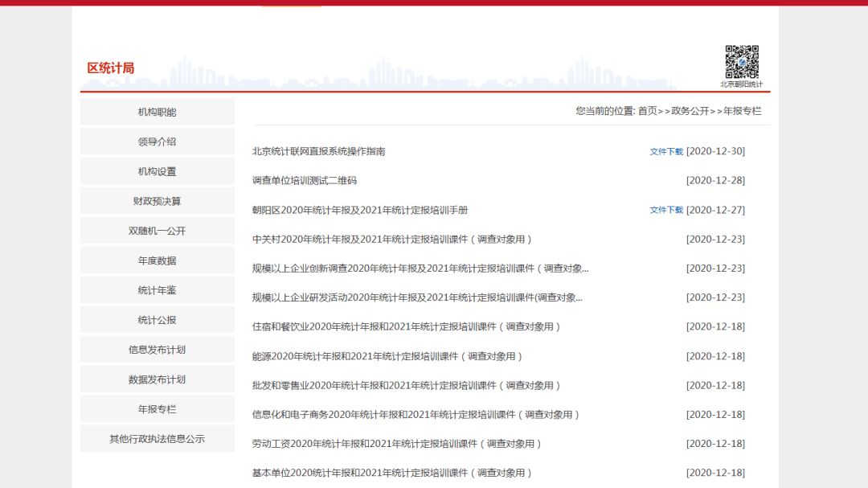Viewport: 868px width, 488px height.
Task: Select 机构设置 in the left sidebar
Action: pos(157,170)
